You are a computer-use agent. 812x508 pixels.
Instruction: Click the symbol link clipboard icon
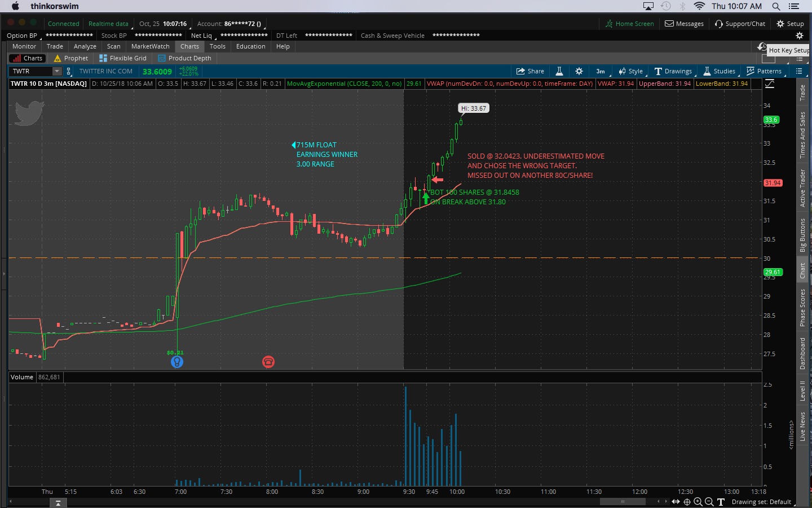click(69, 71)
